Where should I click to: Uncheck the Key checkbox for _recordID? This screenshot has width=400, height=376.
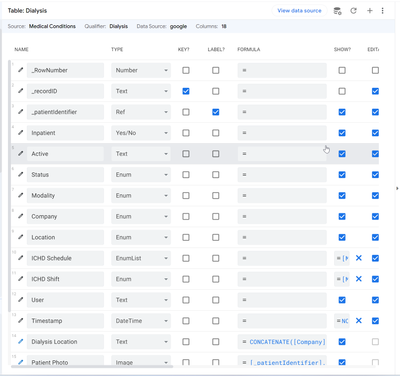[x=186, y=91]
